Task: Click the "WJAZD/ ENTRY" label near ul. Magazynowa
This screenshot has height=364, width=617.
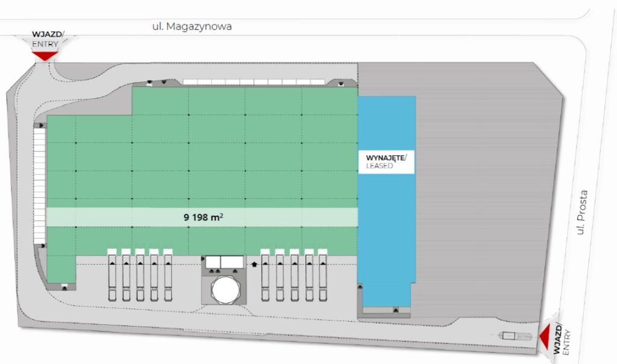Action: [x=48, y=39]
